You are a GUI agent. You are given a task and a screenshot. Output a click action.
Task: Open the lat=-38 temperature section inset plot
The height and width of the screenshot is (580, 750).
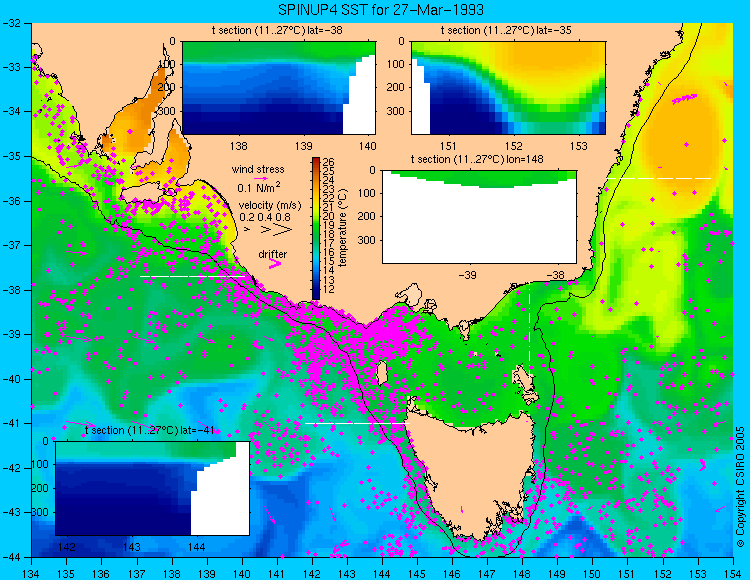pyautogui.click(x=279, y=88)
